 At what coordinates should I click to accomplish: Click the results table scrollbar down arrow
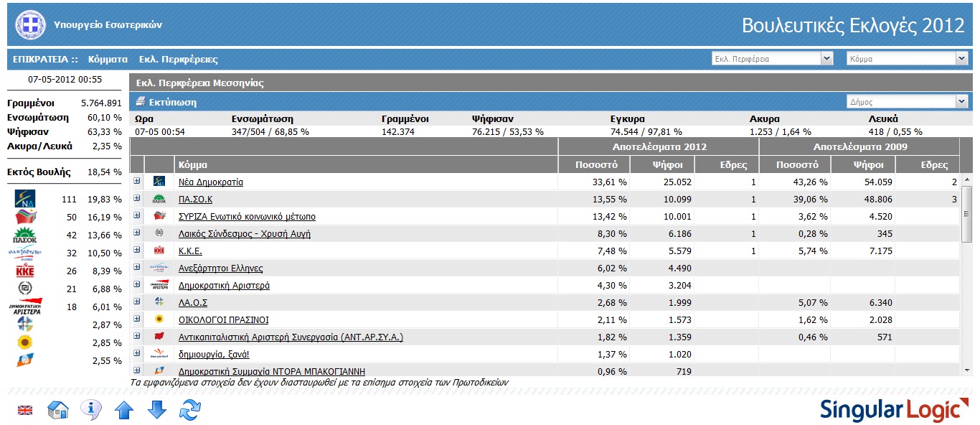[x=966, y=370]
